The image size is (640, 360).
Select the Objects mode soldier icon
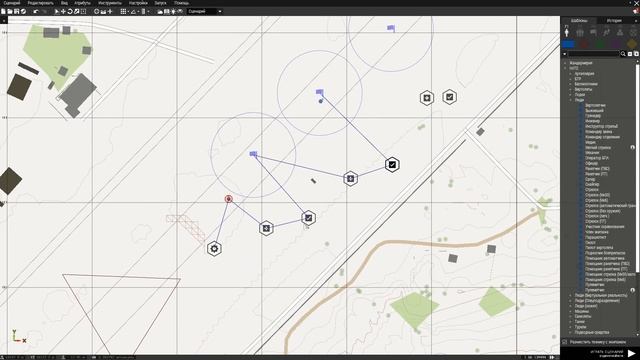567,32
